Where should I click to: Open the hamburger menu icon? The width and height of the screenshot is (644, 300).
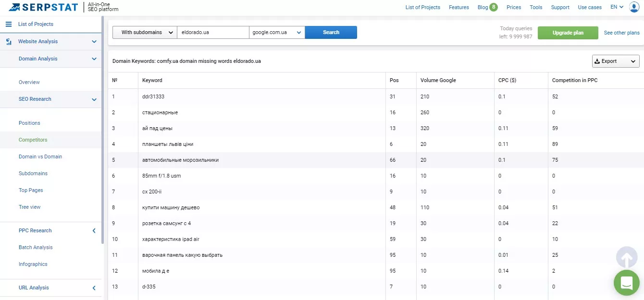pyautogui.click(x=8, y=24)
